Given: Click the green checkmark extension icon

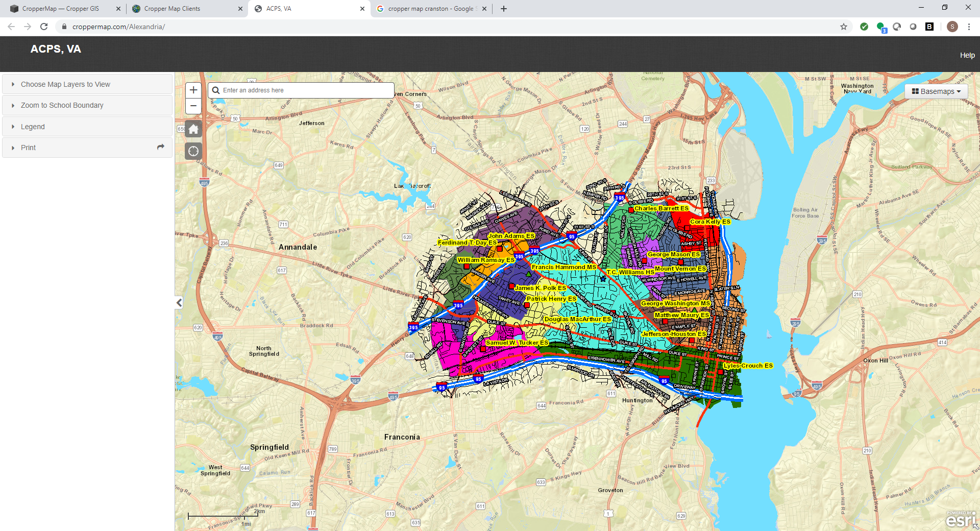Looking at the screenshot, I should coord(864,27).
